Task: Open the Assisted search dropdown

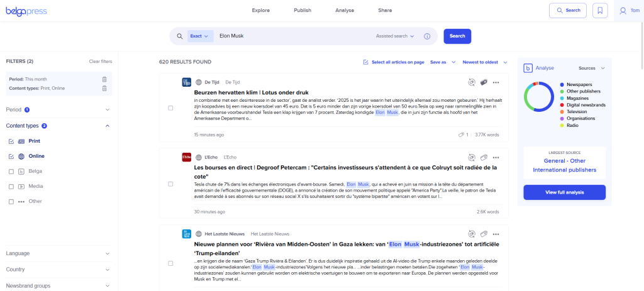Action: tap(395, 36)
